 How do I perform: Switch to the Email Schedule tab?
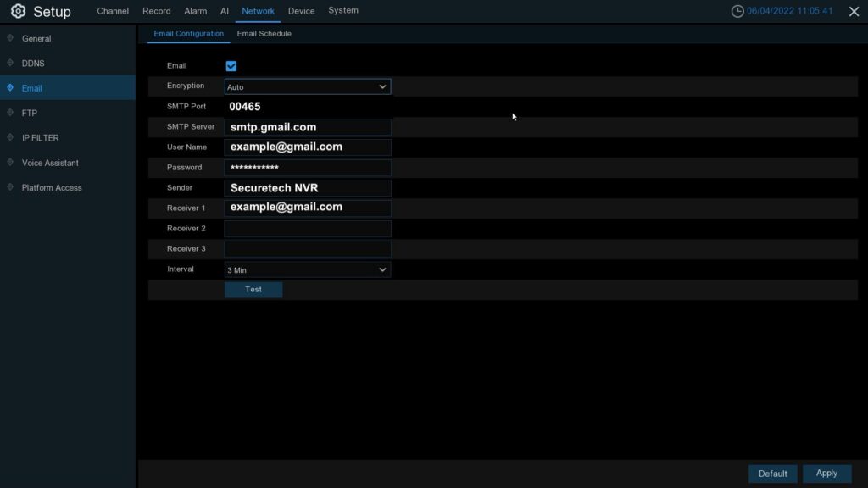(264, 34)
